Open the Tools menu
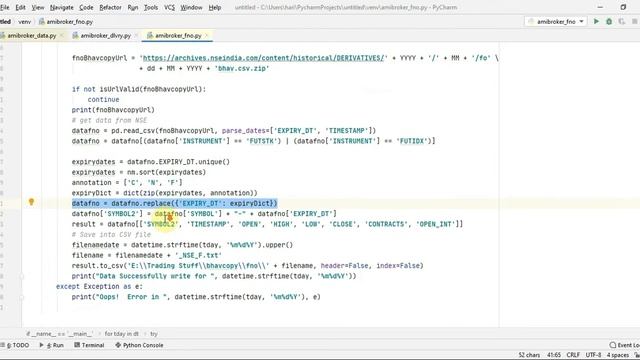 151,7
